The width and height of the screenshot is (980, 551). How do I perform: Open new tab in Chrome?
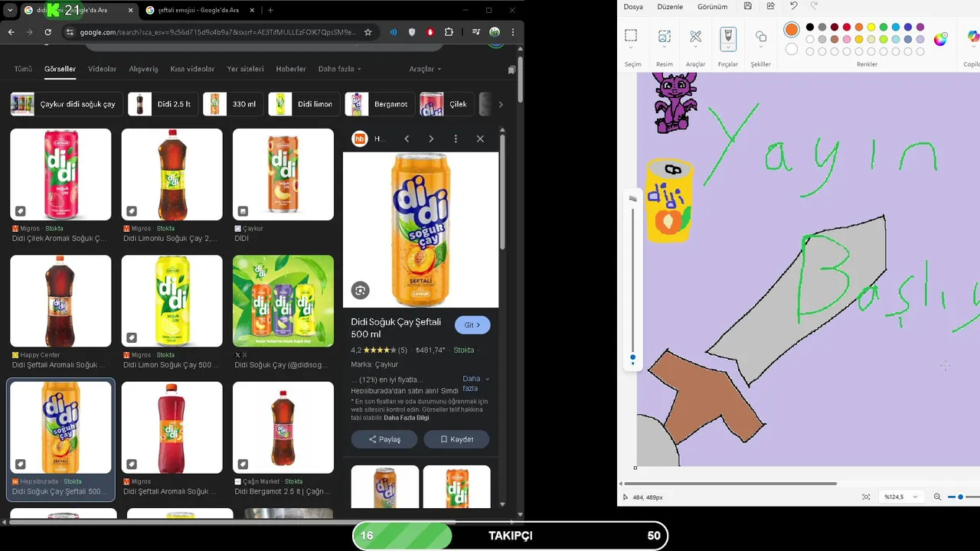tap(270, 10)
